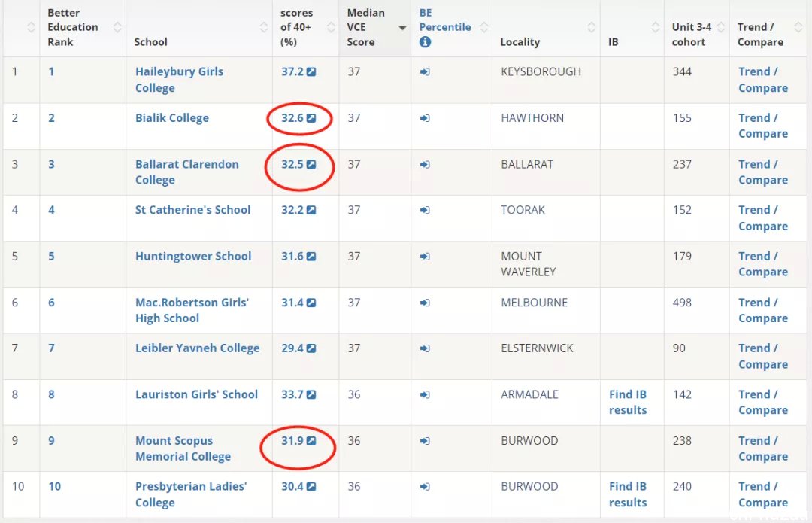Sort table by Locality
Viewport: 812px width, 523px height.
[x=592, y=28]
